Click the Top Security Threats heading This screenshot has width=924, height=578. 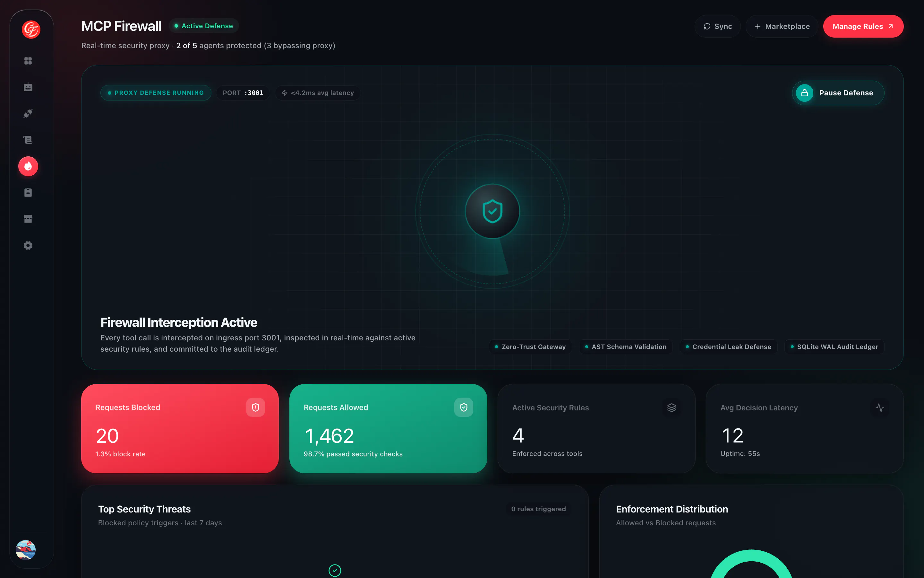144,509
